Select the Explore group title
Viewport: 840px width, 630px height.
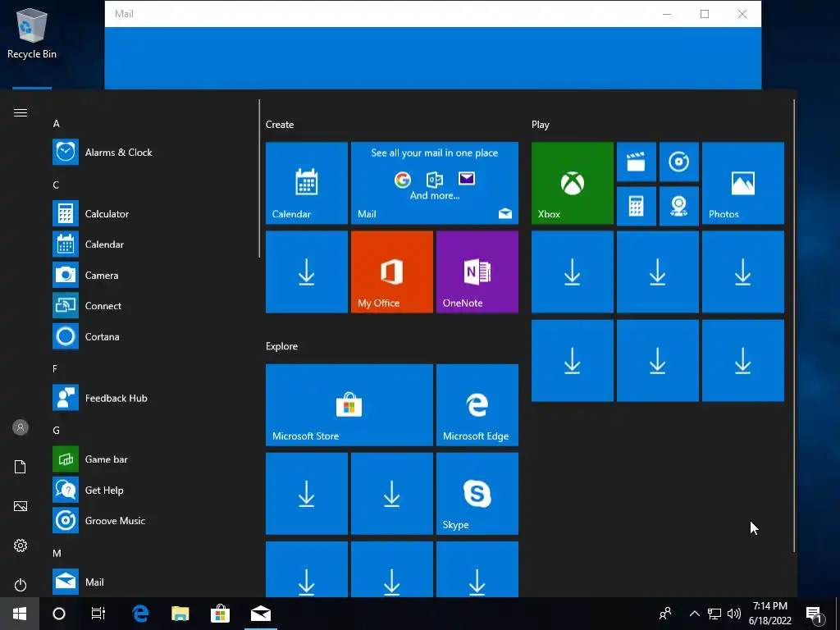point(282,346)
